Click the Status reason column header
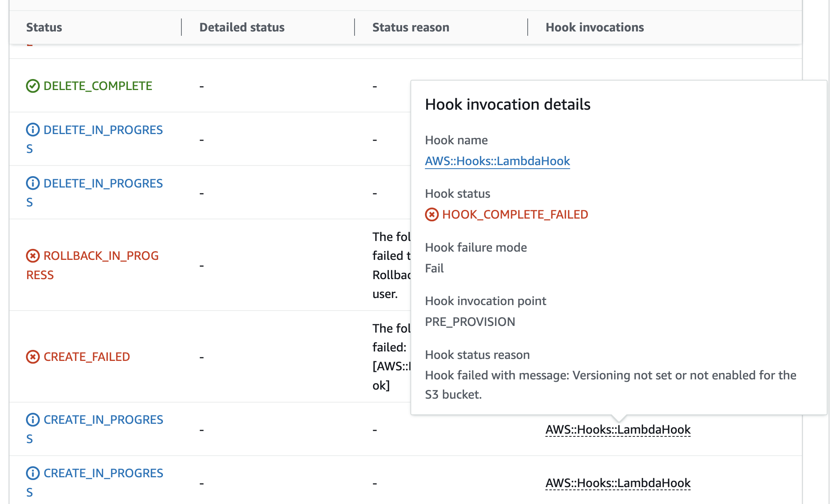This screenshot has height=504, width=835. (x=410, y=27)
